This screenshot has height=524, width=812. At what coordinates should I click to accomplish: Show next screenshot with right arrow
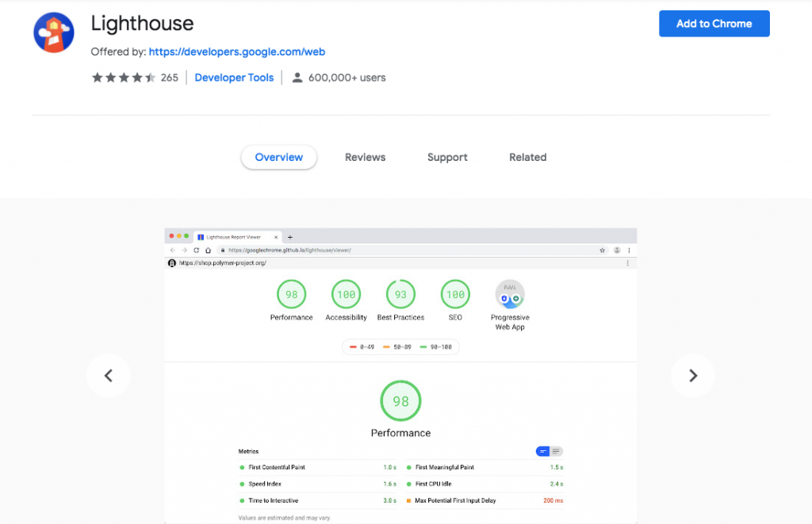693,376
